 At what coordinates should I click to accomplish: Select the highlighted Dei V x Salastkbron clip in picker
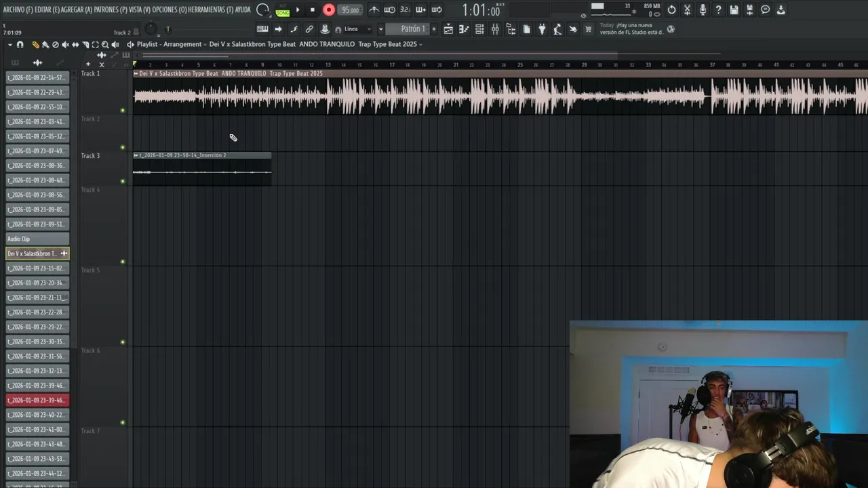(x=37, y=253)
